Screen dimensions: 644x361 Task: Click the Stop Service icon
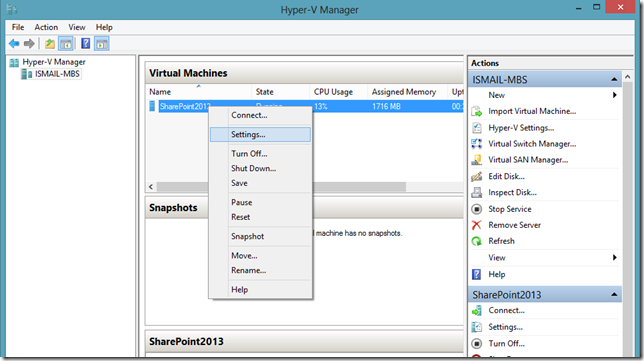[x=477, y=209]
